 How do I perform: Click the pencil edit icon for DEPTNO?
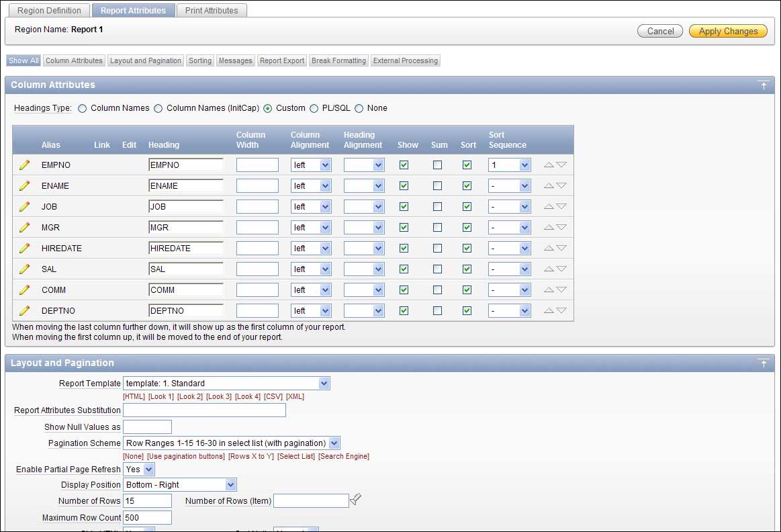[25, 310]
